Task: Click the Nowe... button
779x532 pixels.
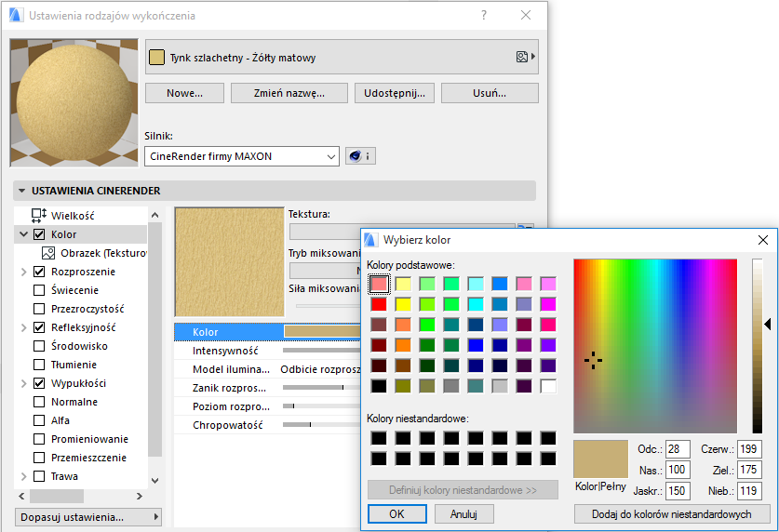Action: tap(185, 93)
